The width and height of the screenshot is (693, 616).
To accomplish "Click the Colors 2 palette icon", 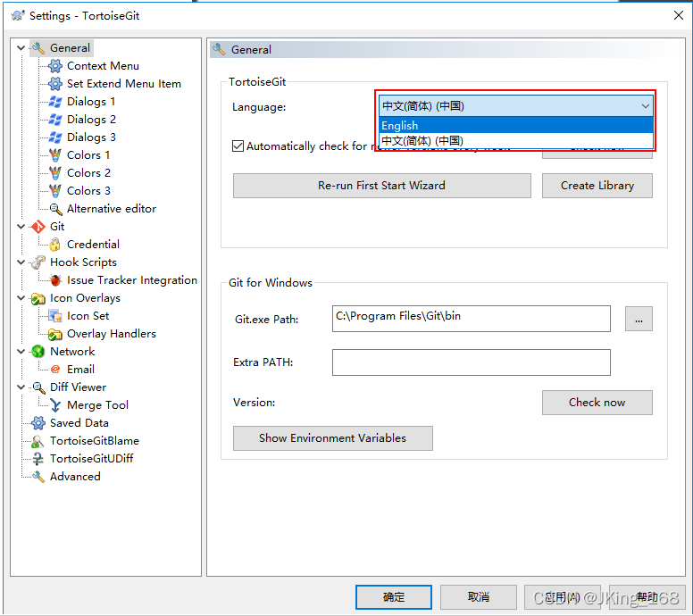I will 55,173.
